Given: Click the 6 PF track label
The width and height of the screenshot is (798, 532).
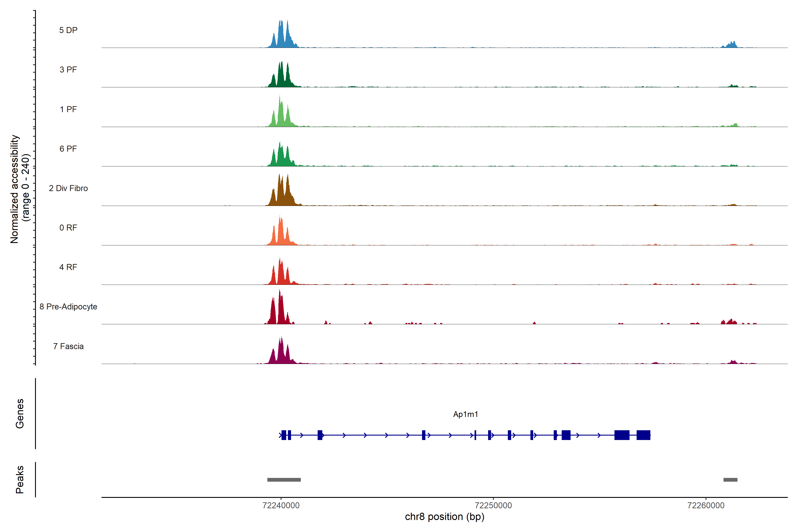Looking at the screenshot, I should click(68, 149).
